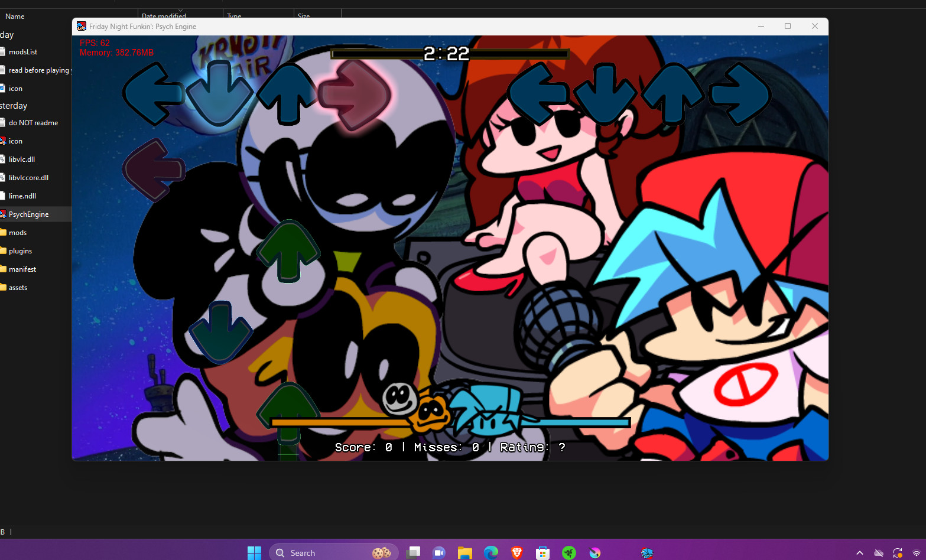926x560 pixels.
Task: Click the player's down strum arrow
Action: click(x=605, y=93)
